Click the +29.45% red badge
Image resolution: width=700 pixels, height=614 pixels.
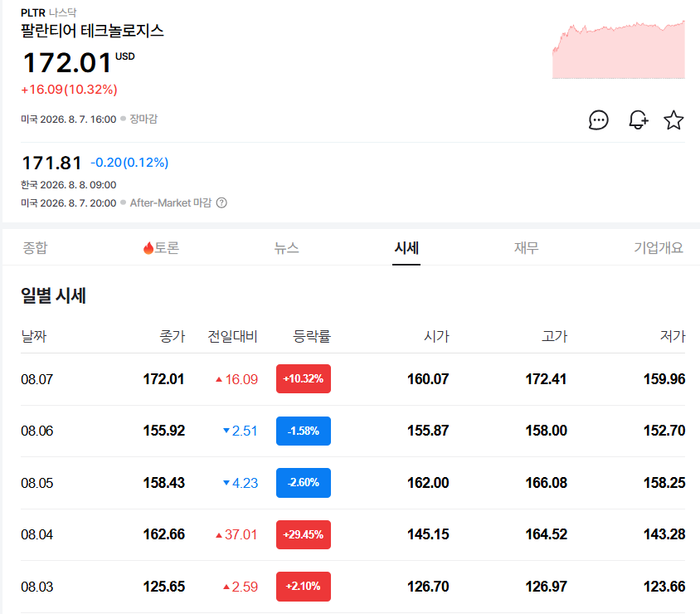pyautogui.click(x=303, y=534)
